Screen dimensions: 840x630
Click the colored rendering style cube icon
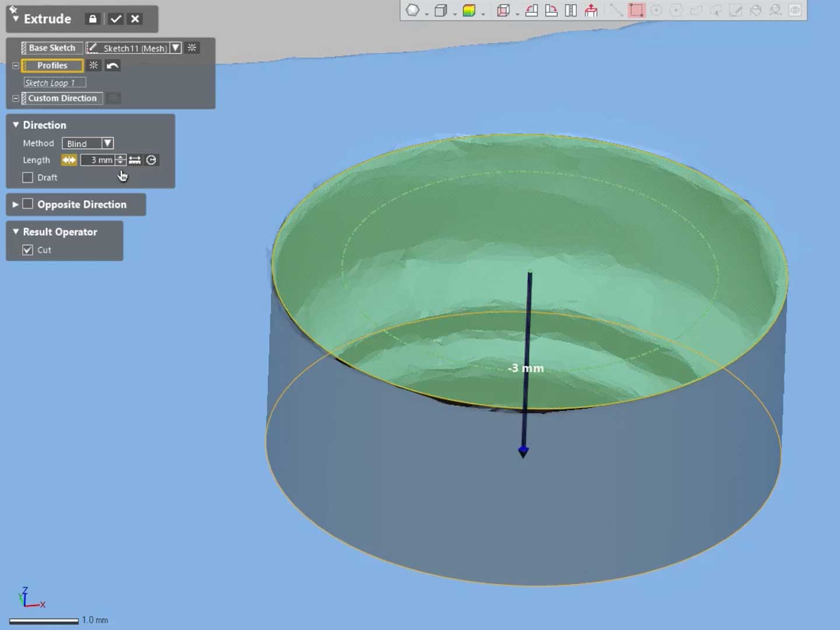[468, 10]
